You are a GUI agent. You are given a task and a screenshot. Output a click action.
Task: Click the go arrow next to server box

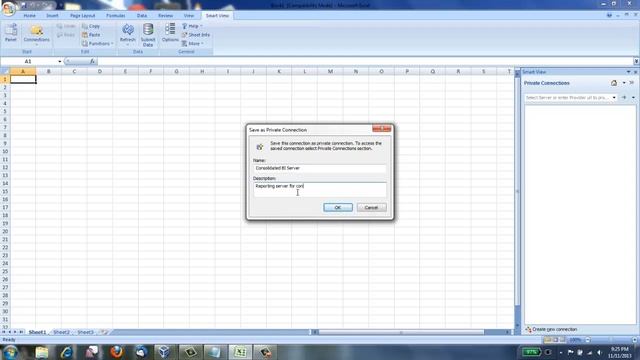click(x=624, y=98)
